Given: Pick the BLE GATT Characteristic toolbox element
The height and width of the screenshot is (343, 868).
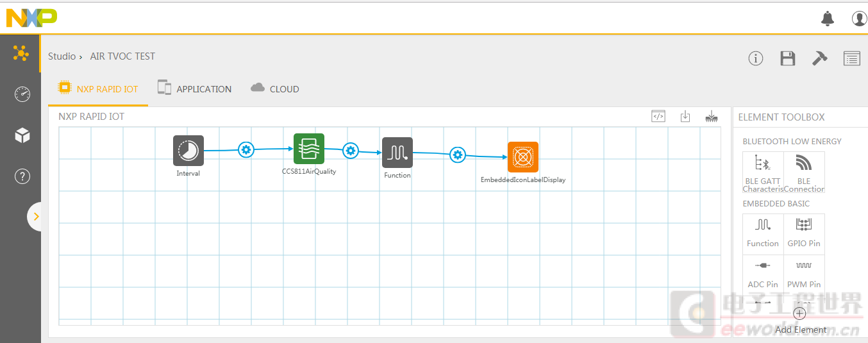Looking at the screenshot, I should [763, 172].
